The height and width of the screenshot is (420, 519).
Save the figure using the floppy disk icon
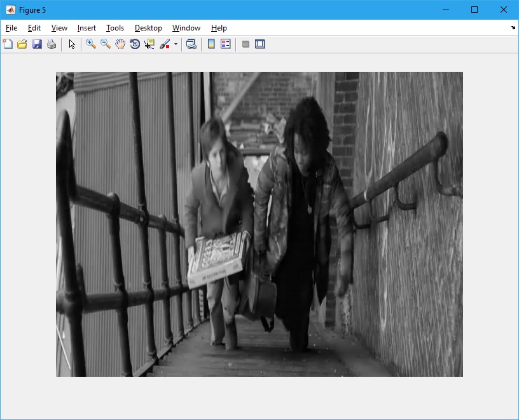(x=37, y=44)
